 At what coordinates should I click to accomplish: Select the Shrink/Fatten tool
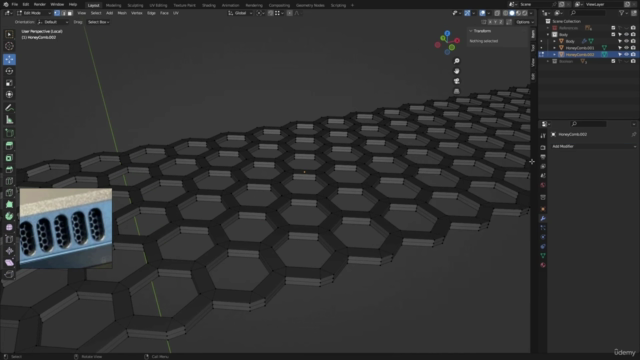[x=9, y=251]
